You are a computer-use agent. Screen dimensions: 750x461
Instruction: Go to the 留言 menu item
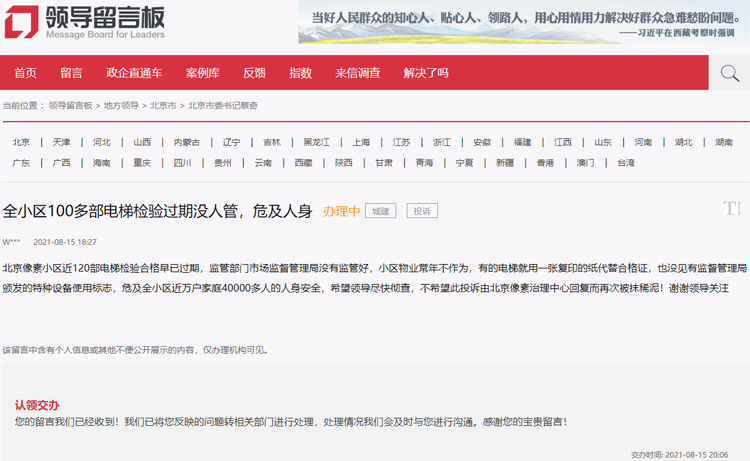(71, 73)
